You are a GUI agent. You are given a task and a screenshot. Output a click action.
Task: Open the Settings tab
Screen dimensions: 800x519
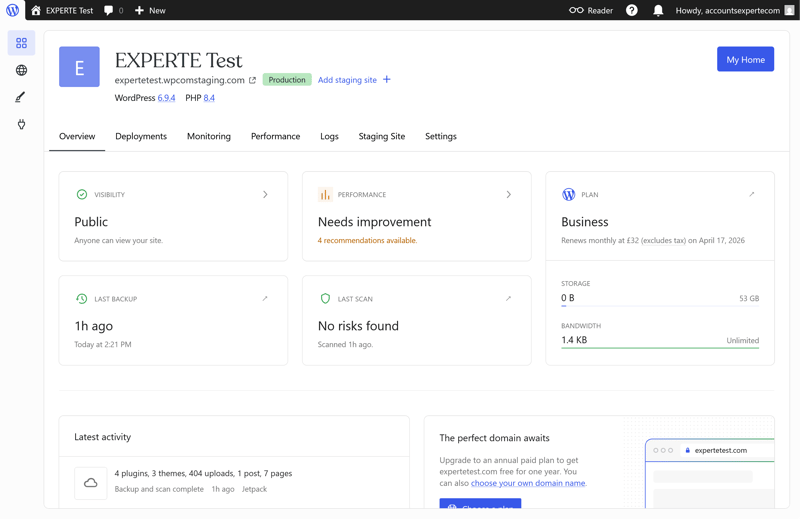tap(441, 136)
